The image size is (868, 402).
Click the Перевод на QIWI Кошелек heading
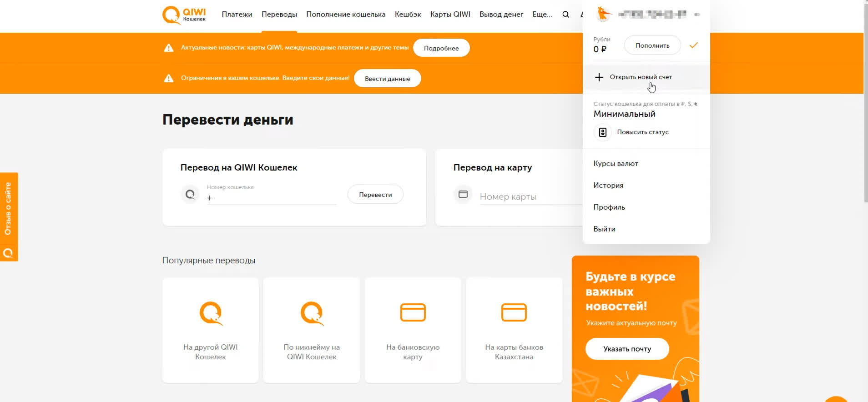(x=239, y=168)
